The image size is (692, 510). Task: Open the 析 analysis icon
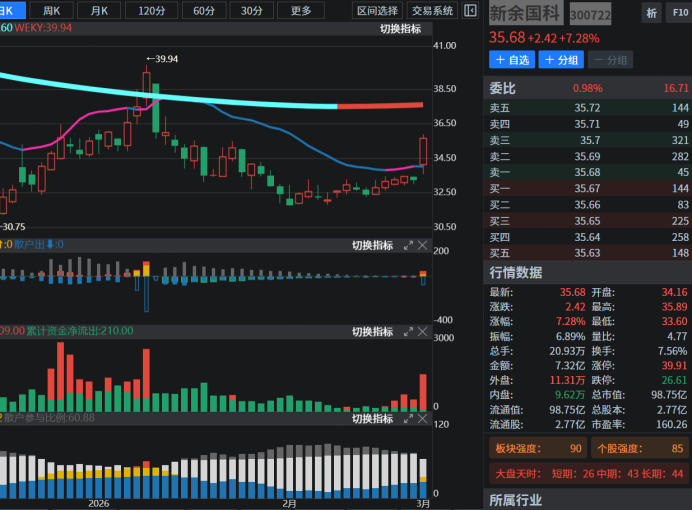(x=651, y=14)
